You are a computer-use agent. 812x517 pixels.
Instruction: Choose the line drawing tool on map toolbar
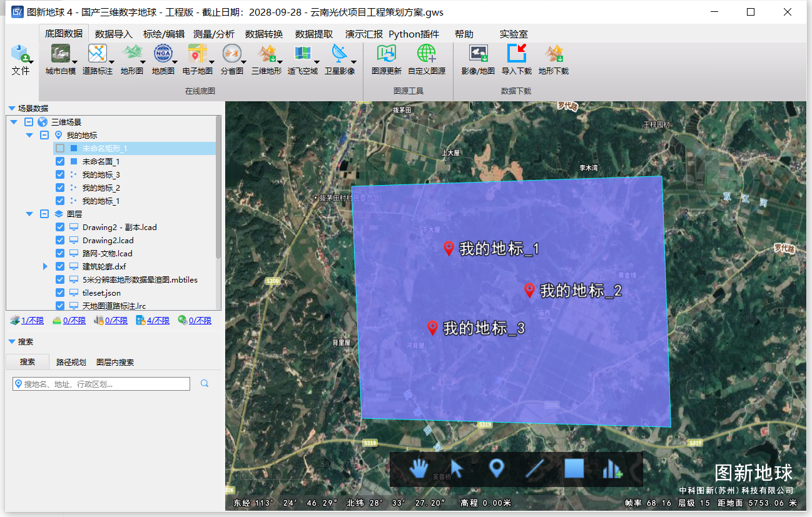pyautogui.click(x=535, y=468)
